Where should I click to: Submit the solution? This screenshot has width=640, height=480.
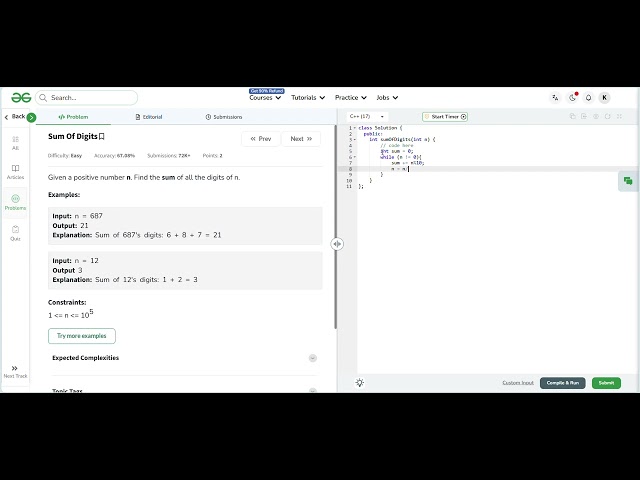(606, 383)
